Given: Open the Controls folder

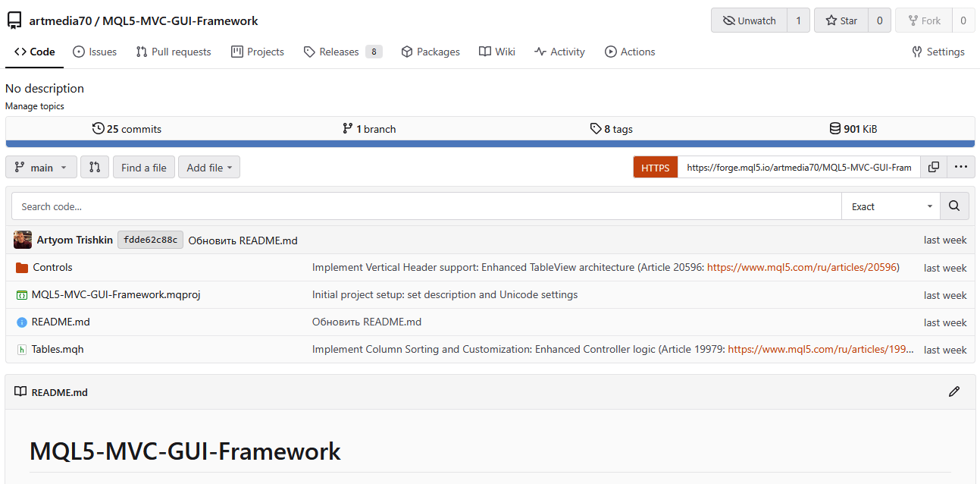Looking at the screenshot, I should pos(52,267).
